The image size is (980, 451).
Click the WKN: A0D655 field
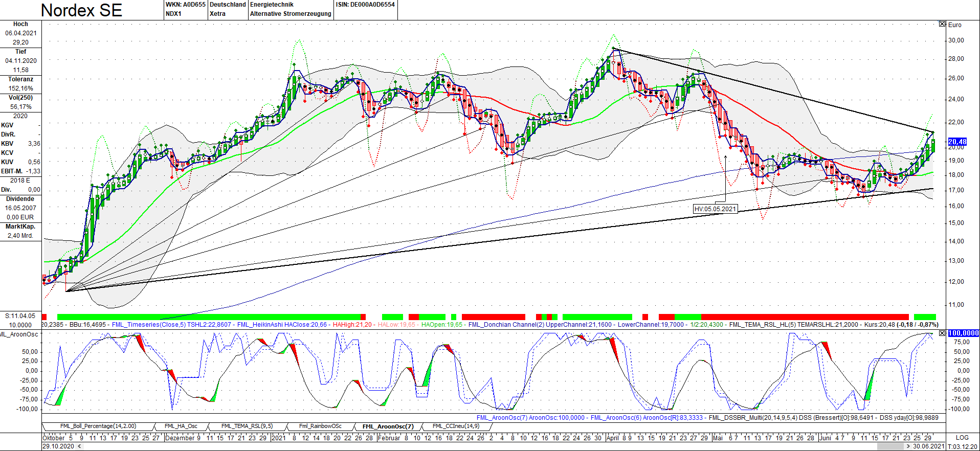coord(186,5)
